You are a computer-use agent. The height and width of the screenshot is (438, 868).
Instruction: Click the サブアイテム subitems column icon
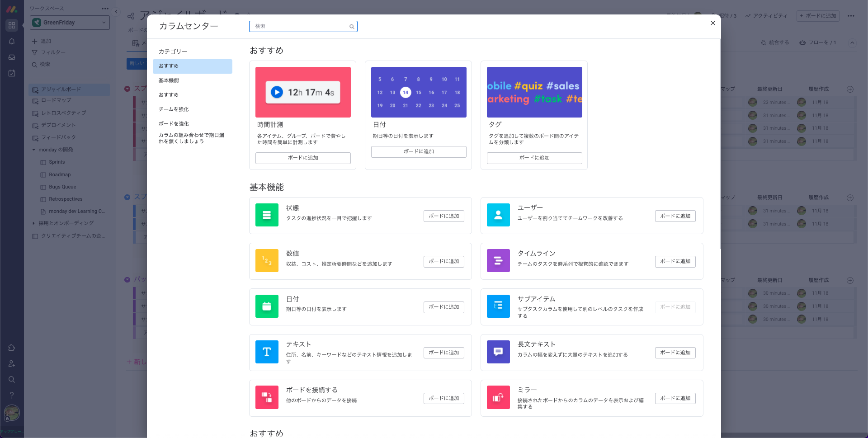coord(498,306)
